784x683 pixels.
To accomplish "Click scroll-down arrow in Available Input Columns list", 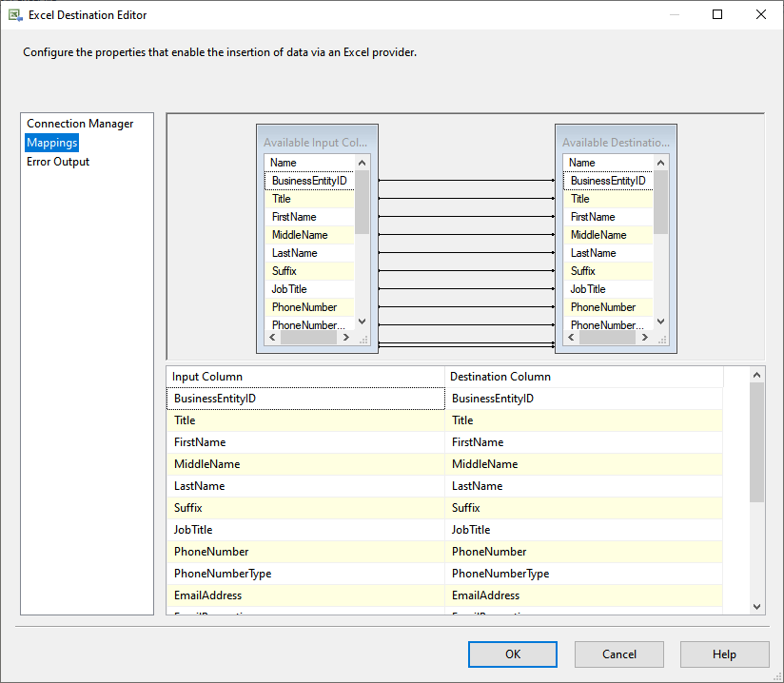I will pyautogui.click(x=362, y=322).
